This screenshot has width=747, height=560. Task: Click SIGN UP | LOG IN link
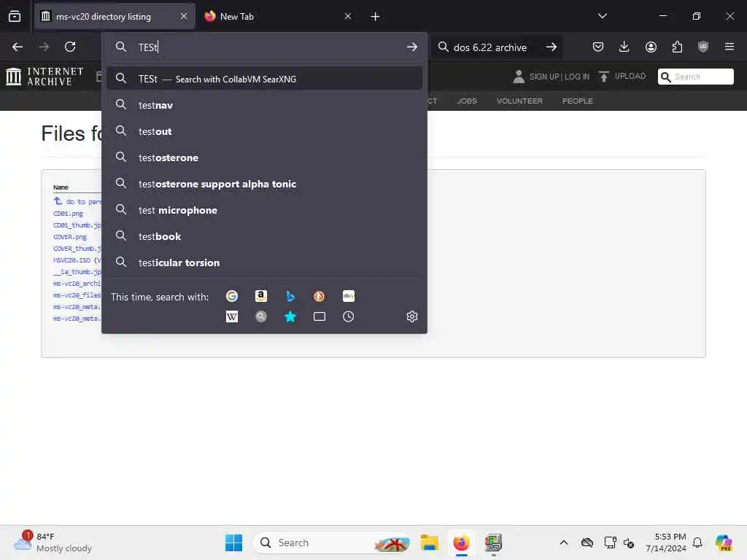tap(559, 77)
